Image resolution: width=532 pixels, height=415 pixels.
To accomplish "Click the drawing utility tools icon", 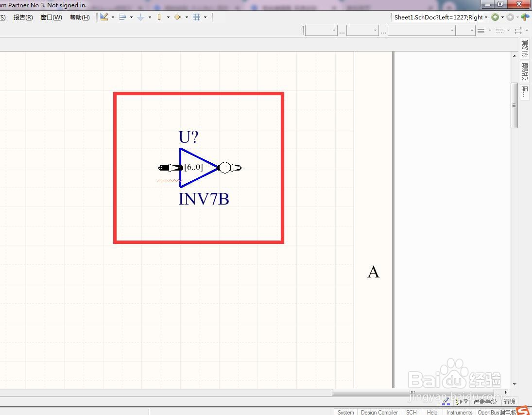I will coord(104,17).
